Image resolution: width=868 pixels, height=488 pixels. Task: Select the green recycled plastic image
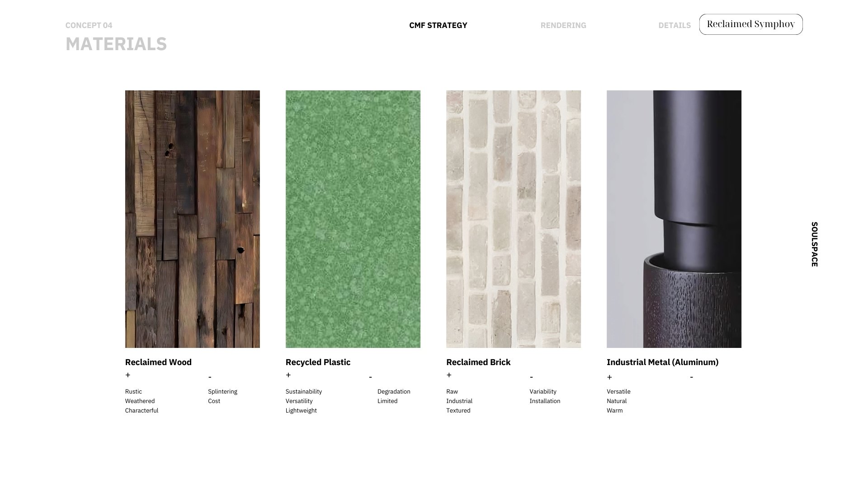click(353, 219)
